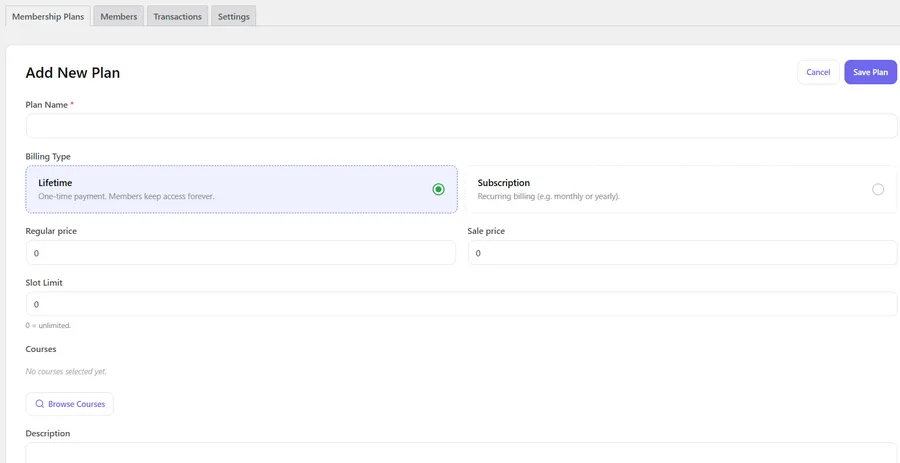This screenshot has width=900, height=463.
Task: Click the "Add New Plan" heading
Action: tap(73, 73)
